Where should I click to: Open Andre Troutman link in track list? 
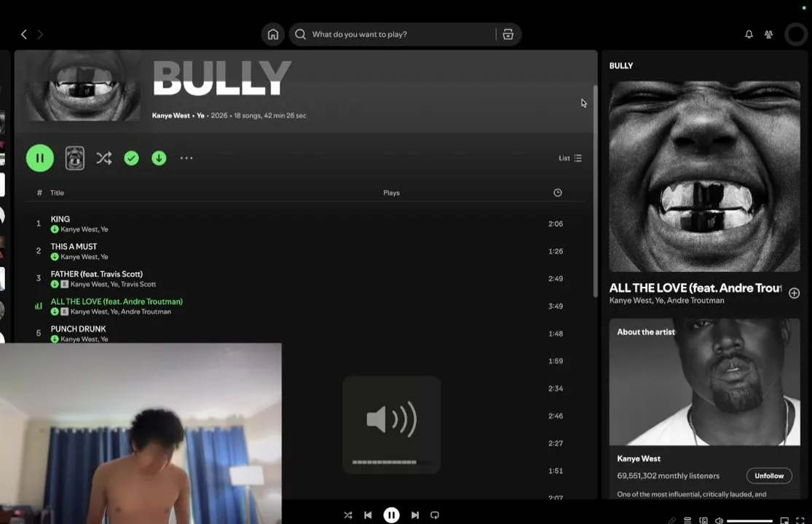(x=146, y=311)
